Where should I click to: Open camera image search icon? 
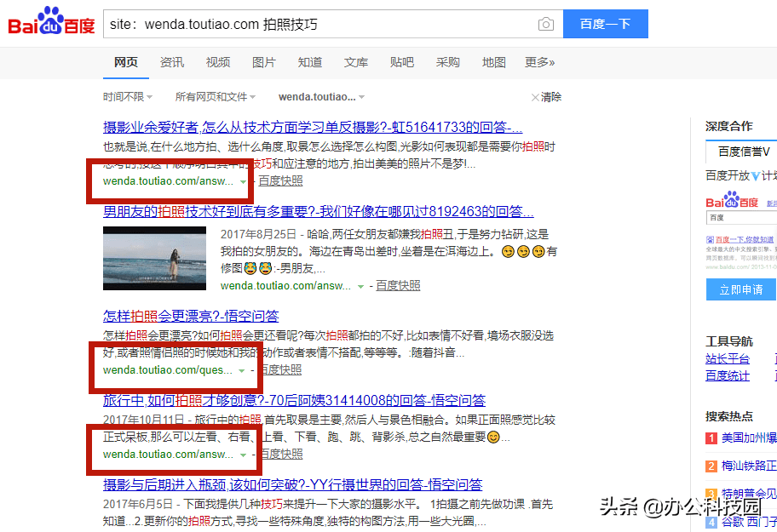[545, 24]
